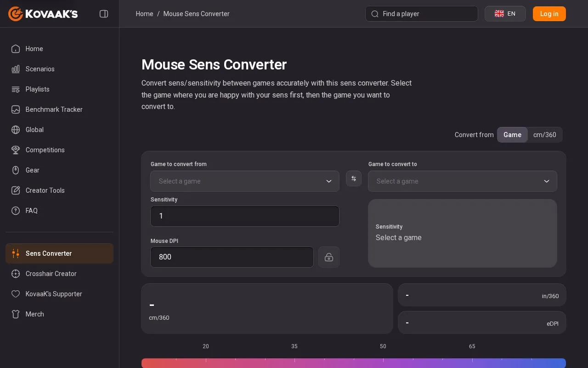
Task: Click the Global globe icon
Action: pos(16,130)
